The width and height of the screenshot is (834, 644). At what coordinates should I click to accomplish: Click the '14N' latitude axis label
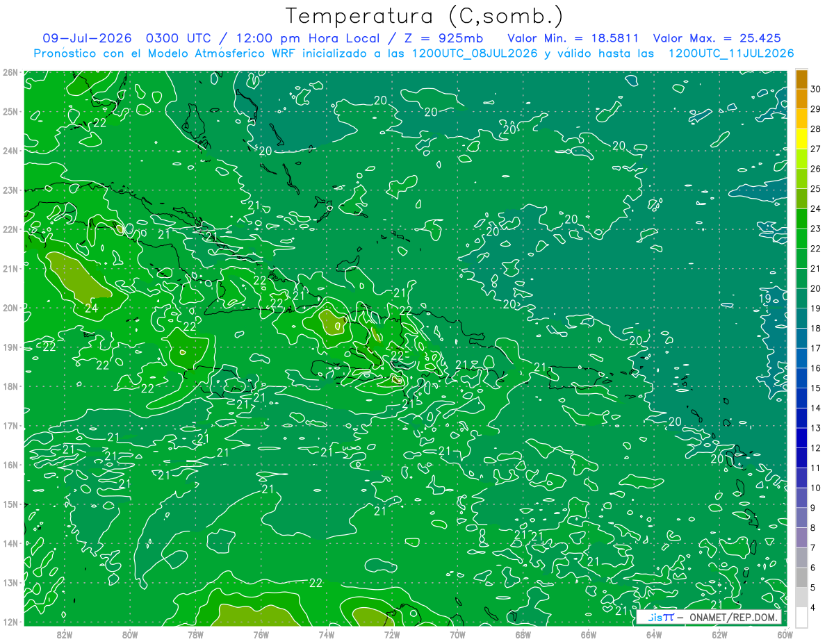tap(10, 543)
